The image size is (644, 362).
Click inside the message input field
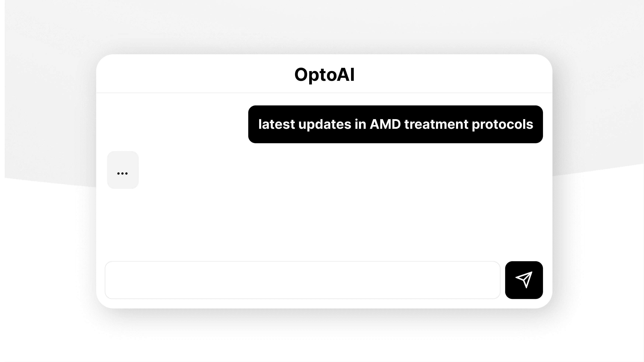(x=300, y=280)
